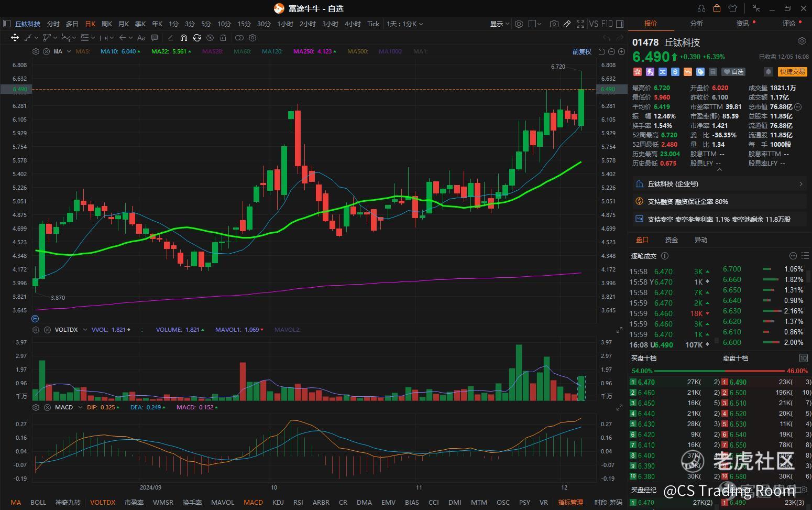Open the drawing toolbar settings gear
This screenshot has height=510, width=812.
pos(253,38)
